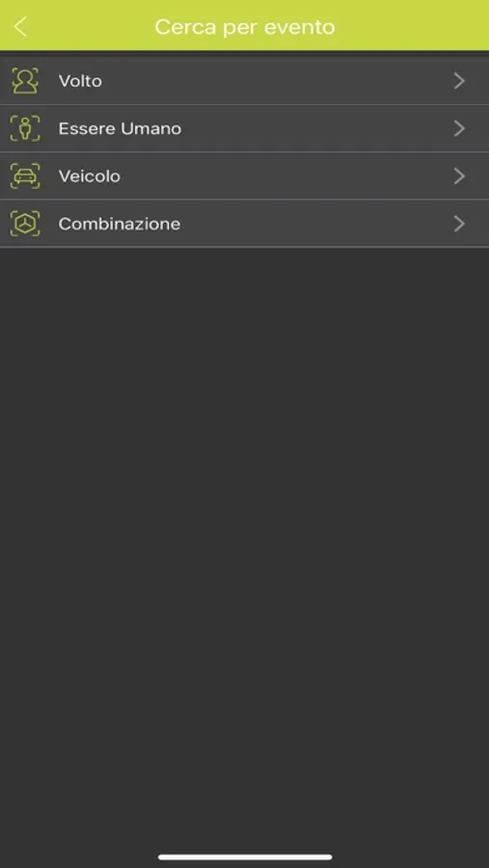489x868 pixels.
Task: Click the chevron at the end of Combinazione
Action: (x=459, y=224)
